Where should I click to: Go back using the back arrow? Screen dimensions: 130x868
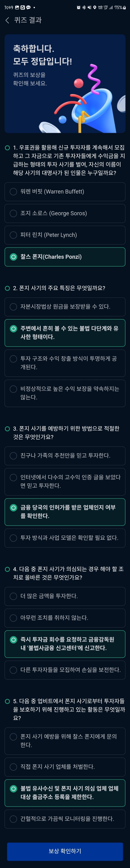(7, 20)
